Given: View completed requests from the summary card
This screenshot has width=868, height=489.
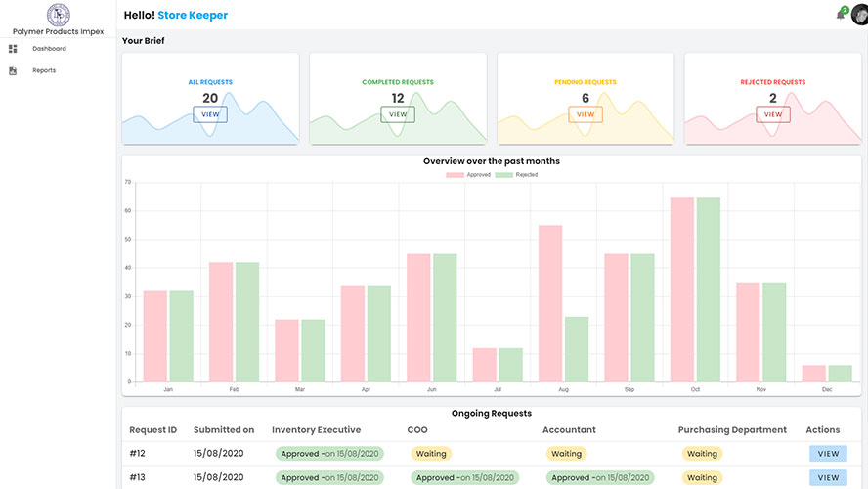Looking at the screenshot, I should tap(398, 114).
